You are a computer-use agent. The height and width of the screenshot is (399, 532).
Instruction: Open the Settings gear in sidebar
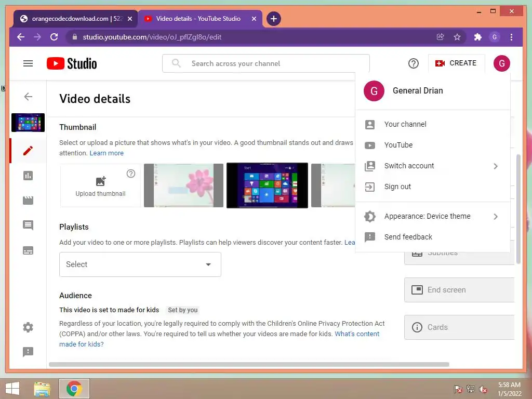(x=28, y=327)
